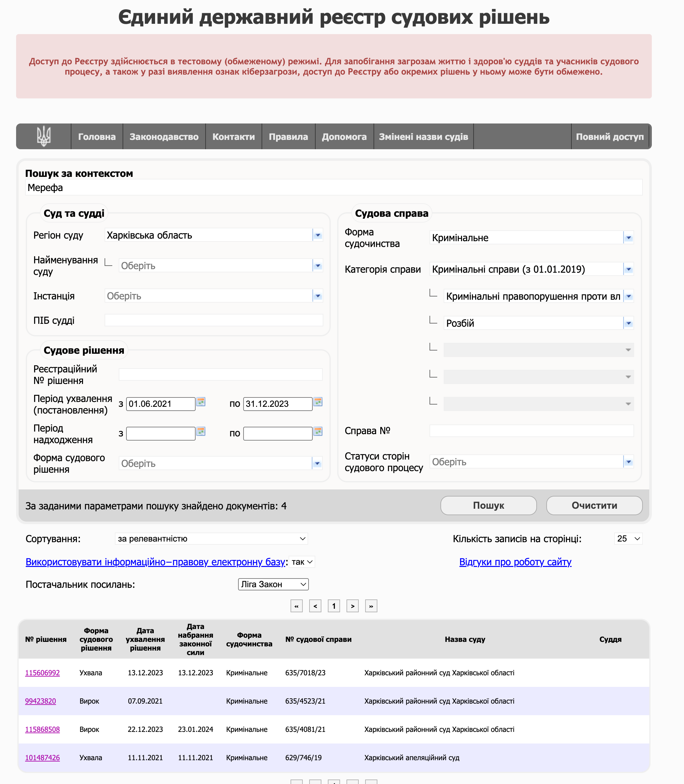Viewport: 684px width, 784px height.
Task: Go to Контакти in the navigation bar
Action: pyautogui.click(x=234, y=137)
